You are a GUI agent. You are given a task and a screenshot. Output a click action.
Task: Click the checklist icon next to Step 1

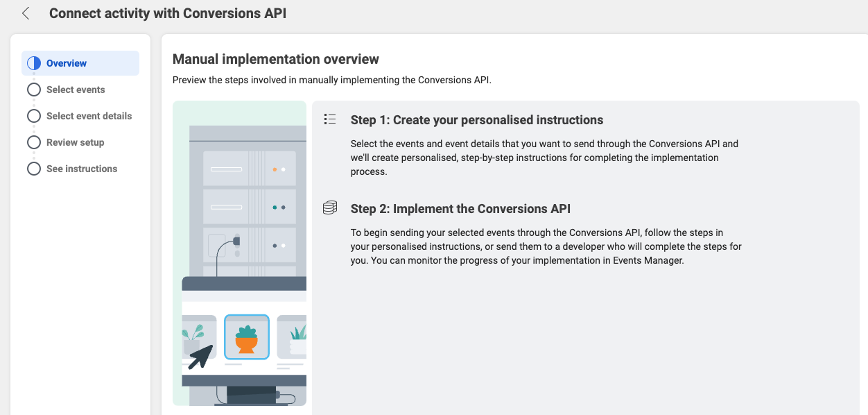(330, 119)
